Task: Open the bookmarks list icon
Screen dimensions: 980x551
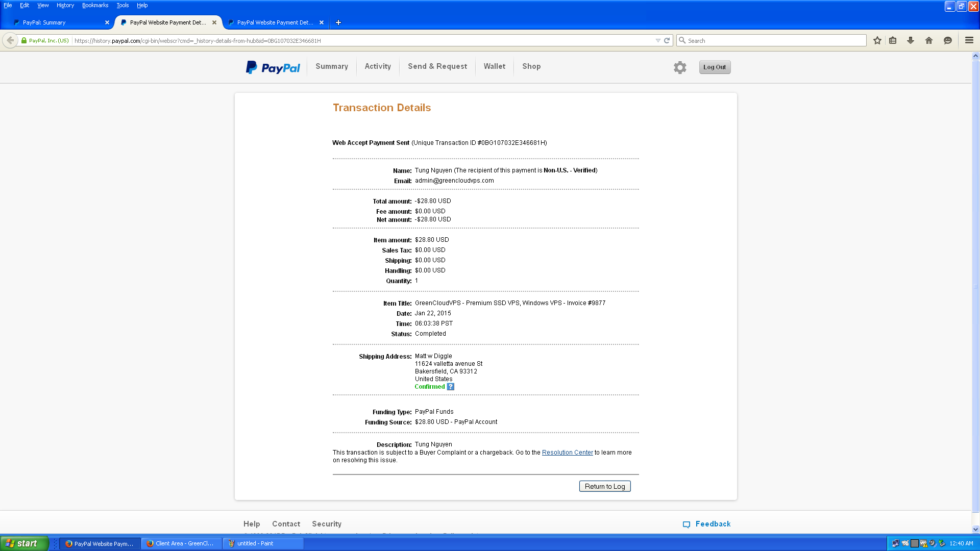Action: [893, 41]
